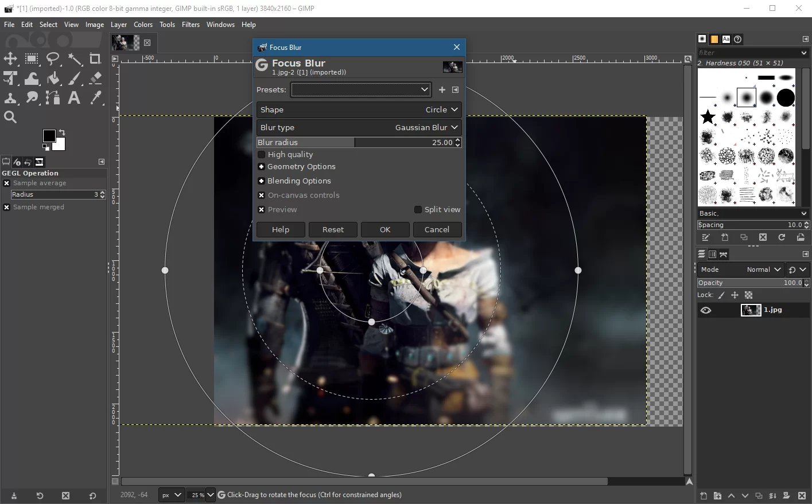The width and height of the screenshot is (812, 504).
Task: Open layer Mode dropdown showing Normal
Action: tap(740, 269)
